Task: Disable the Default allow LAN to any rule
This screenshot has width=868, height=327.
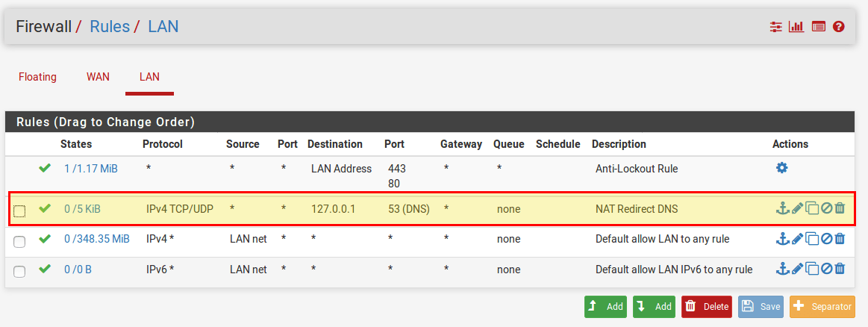Action: [826, 239]
